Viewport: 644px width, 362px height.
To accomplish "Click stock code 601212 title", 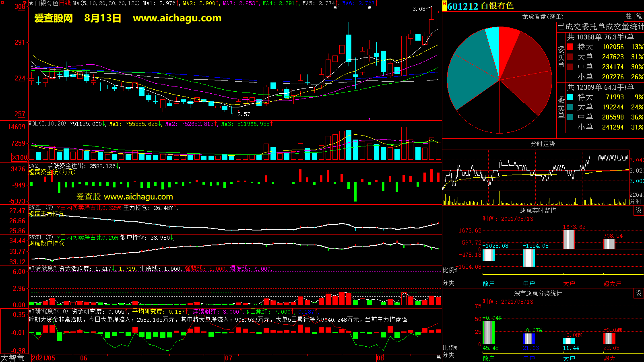I will click(x=462, y=6).
